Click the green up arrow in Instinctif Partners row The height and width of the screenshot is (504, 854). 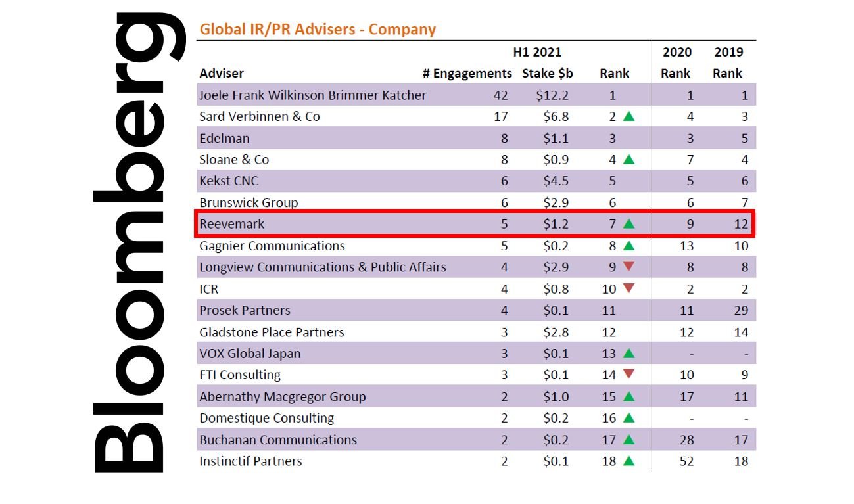[x=629, y=461]
